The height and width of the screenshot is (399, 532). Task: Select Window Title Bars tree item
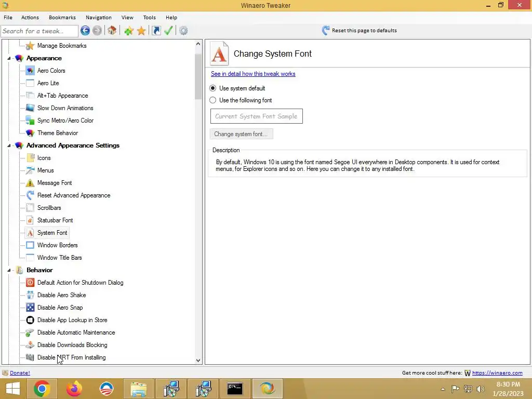click(x=59, y=258)
